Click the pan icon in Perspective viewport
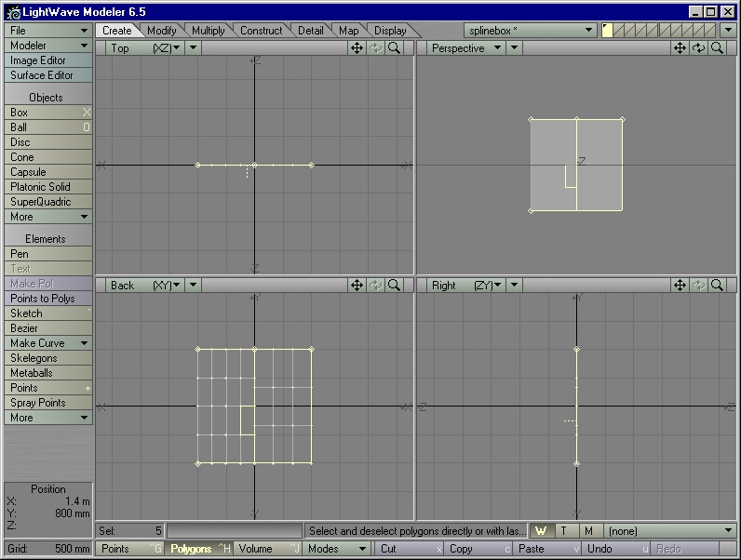The image size is (741, 560). coord(680,48)
